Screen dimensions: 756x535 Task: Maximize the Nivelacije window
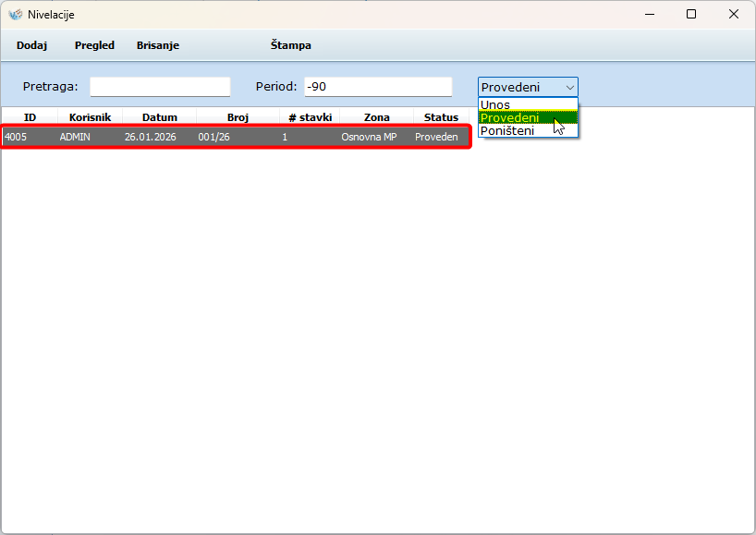(x=691, y=15)
